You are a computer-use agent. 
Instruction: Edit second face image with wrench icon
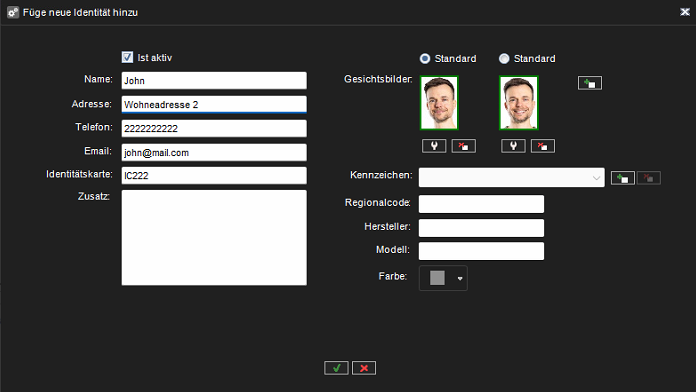[x=513, y=146]
